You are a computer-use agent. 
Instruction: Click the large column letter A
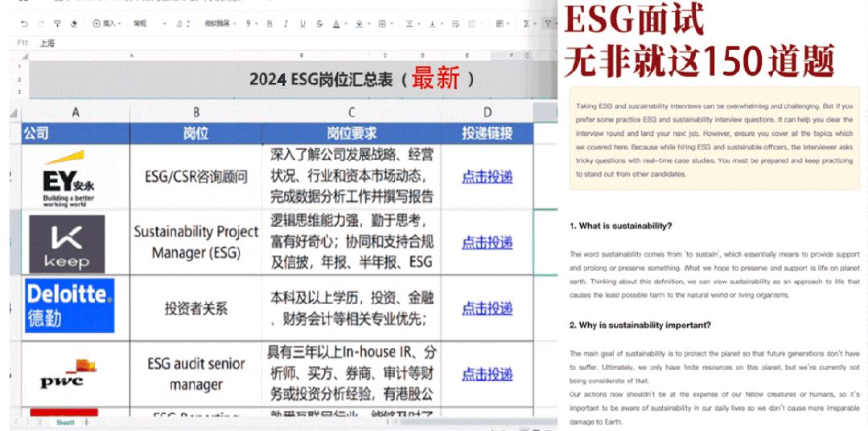coord(76,113)
